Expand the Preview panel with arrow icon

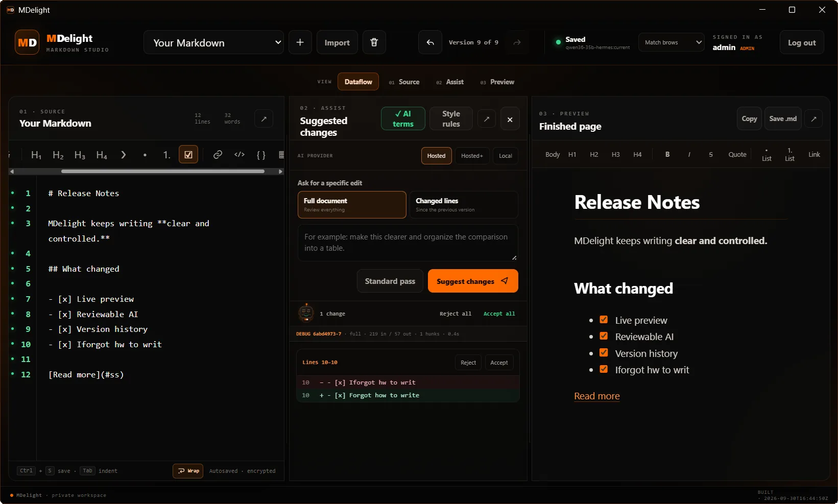813,119
